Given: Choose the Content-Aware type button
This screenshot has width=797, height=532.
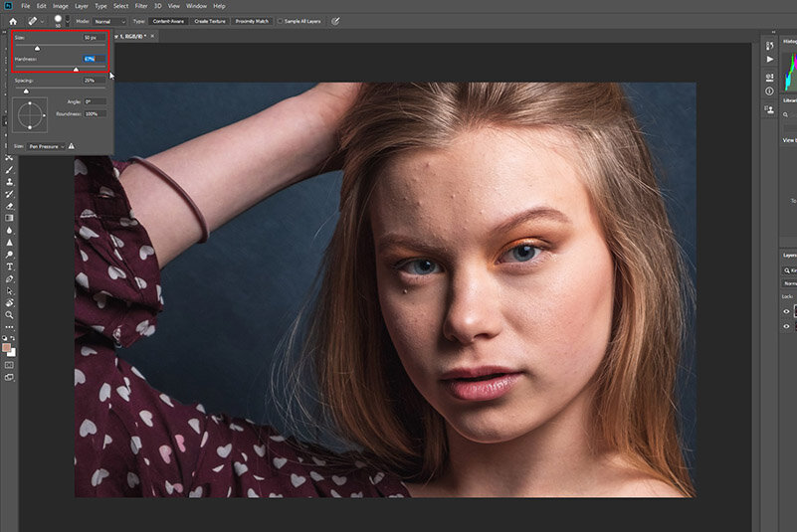Looking at the screenshot, I should [x=168, y=21].
